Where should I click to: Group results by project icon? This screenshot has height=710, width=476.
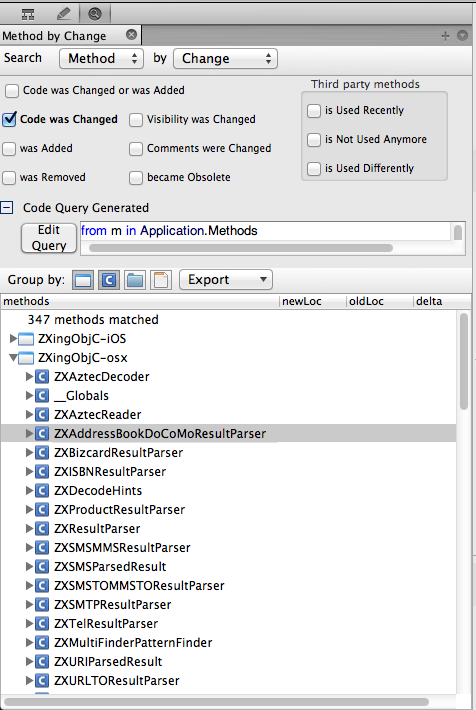coord(83,280)
